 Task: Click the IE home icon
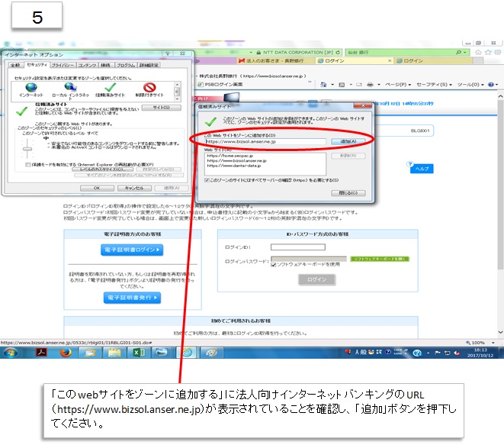(478, 52)
